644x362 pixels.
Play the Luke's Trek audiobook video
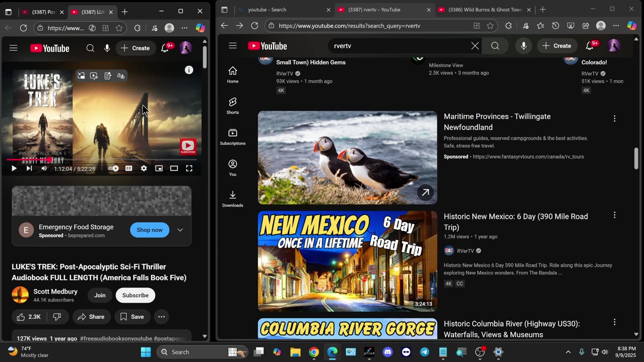tap(14, 168)
